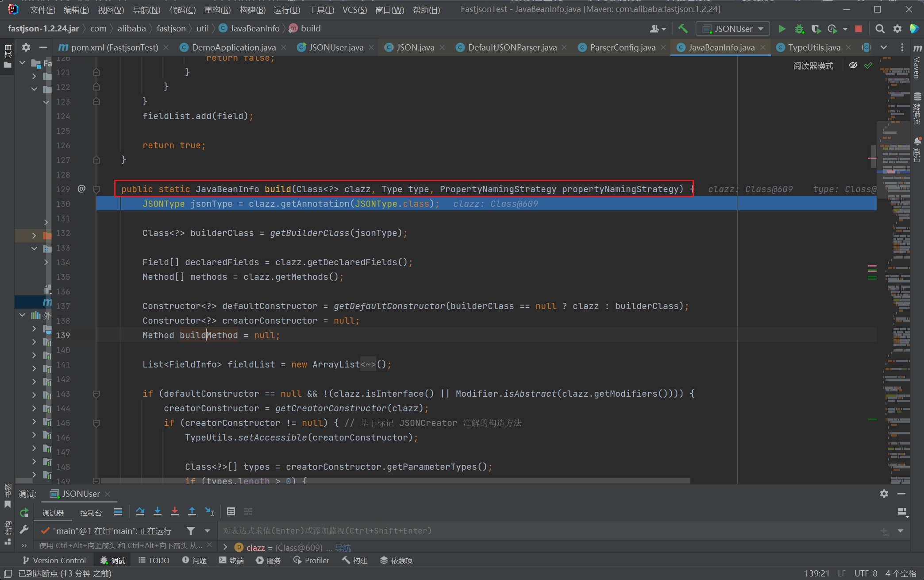Screen dimensions: 924x580
Task: Switch to 控制台 console tab
Action: click(91, 513)
